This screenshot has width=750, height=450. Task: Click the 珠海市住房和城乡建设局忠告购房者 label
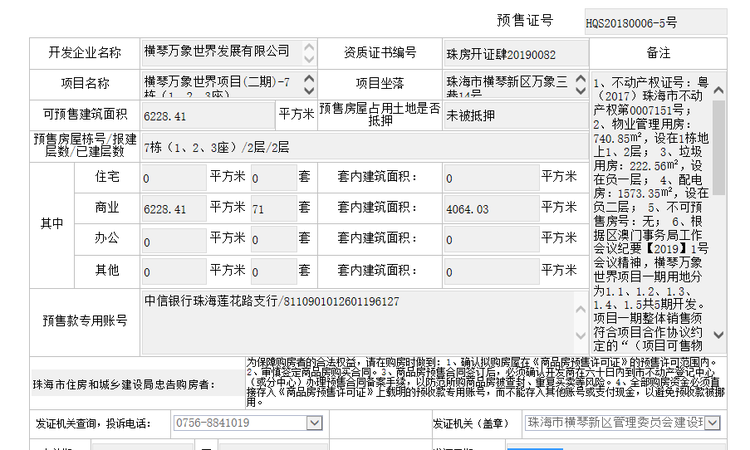click(x=124, y=384)
